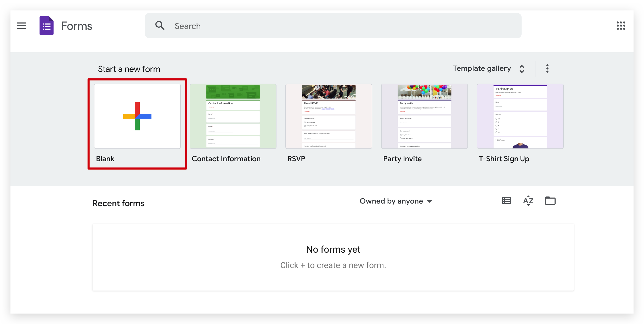Open the RSVP template
644x324 pixels.
point(329,116)
